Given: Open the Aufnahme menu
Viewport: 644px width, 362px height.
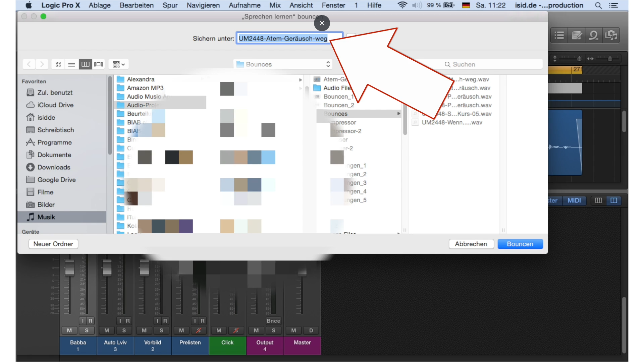Looking at the screenshot, I should (245, 5).
